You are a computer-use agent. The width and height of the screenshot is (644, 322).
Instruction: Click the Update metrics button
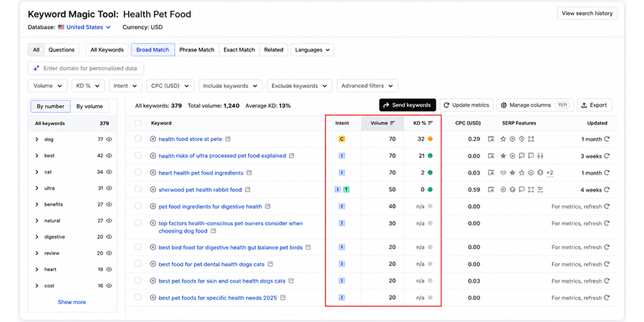click(x=467, y=105)
